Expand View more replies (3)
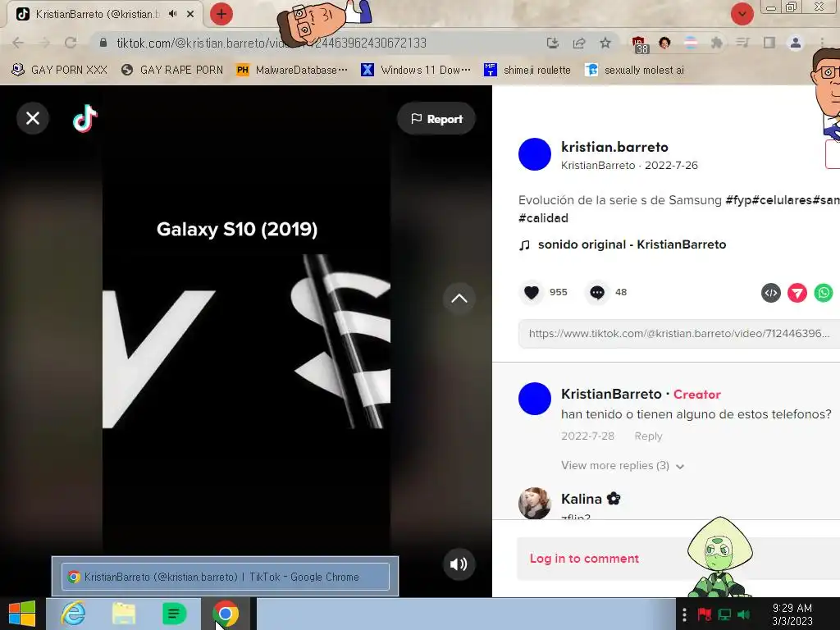Image resolution: width=840 pixels, height=630 pixels. point(623,466)
